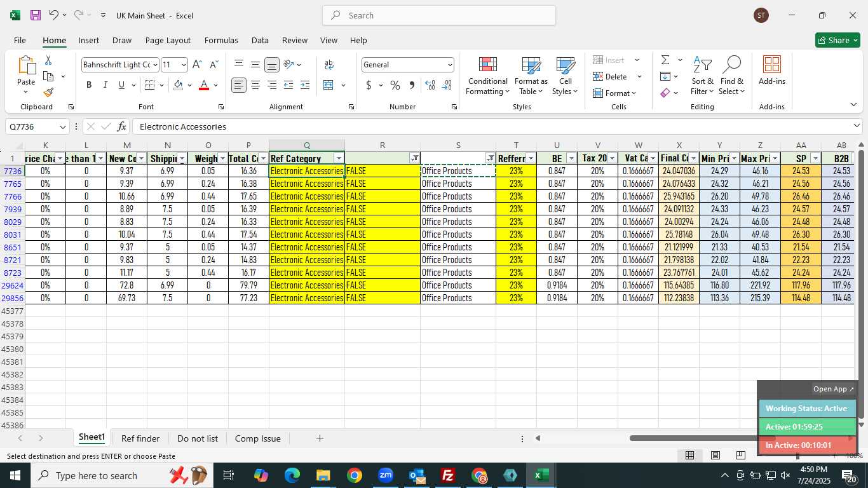Expand the Name Box dropdown arrow
This screenshot has height=488, width=868.
[62, 126]
